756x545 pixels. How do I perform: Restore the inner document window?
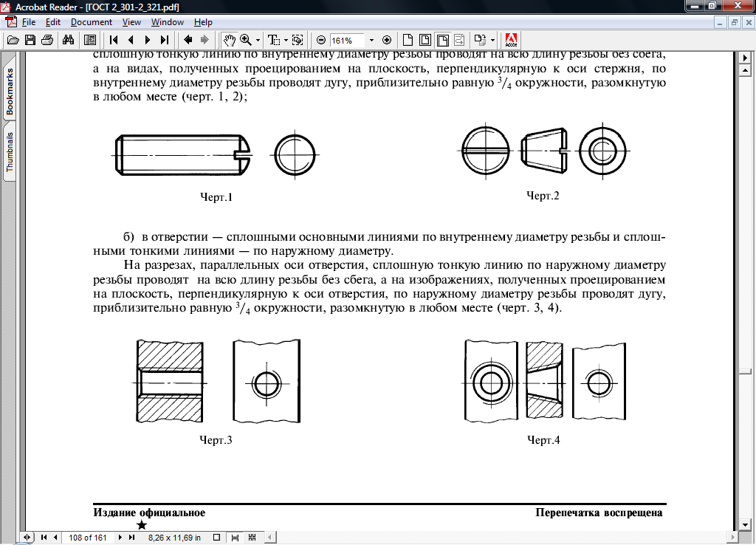point(735,22)
